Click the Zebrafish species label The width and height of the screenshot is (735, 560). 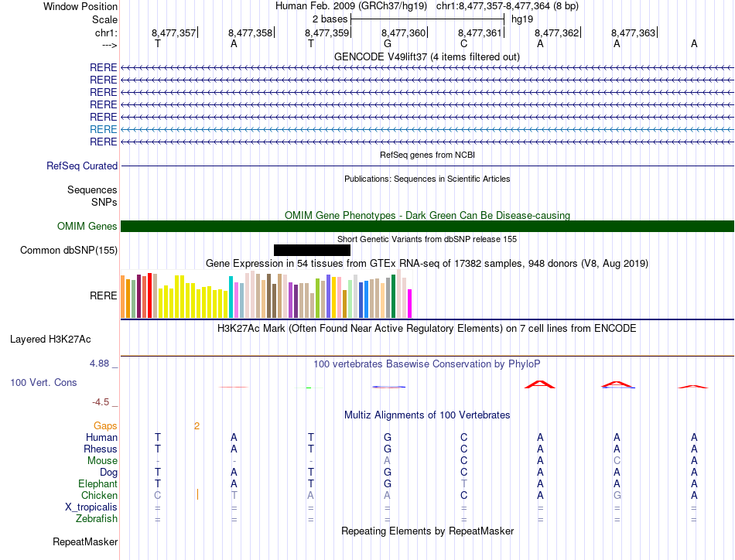(x=97, y=518)
